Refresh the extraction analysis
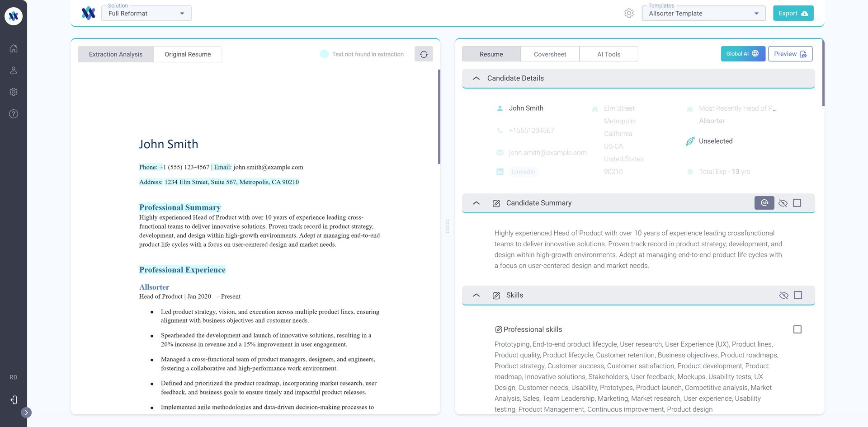This screenshot has height=427, width=868. (424, 54)
